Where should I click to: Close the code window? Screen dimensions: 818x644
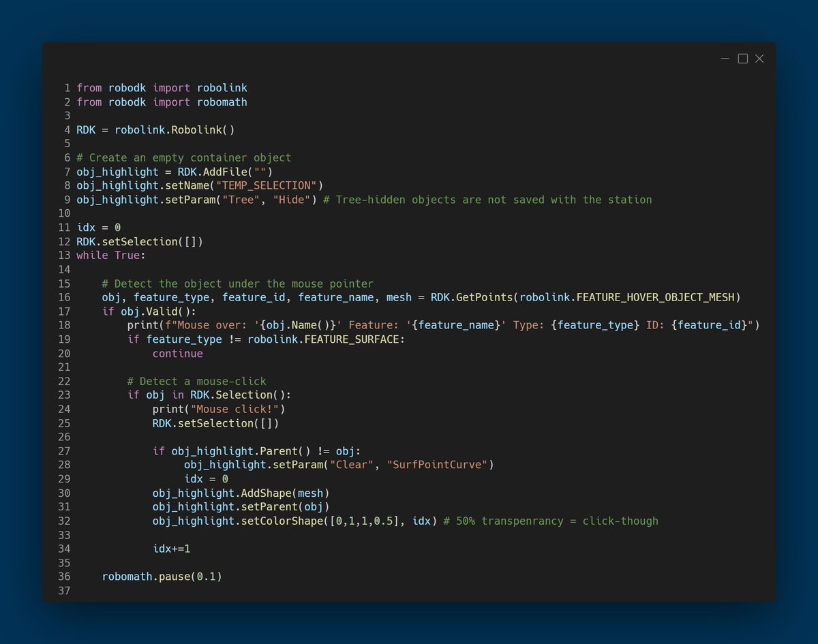pos(759,59)
